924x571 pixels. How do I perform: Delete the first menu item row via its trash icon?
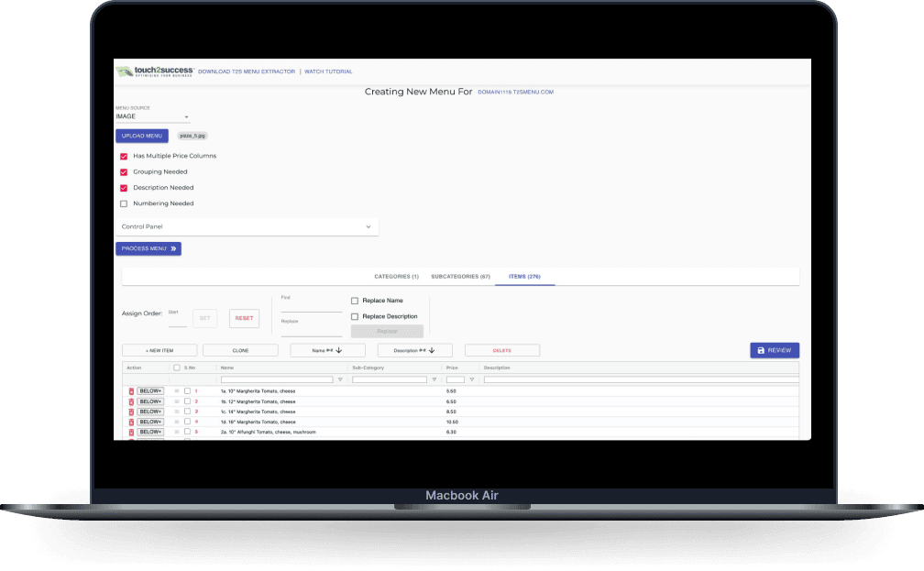click(x=131, y=391)
